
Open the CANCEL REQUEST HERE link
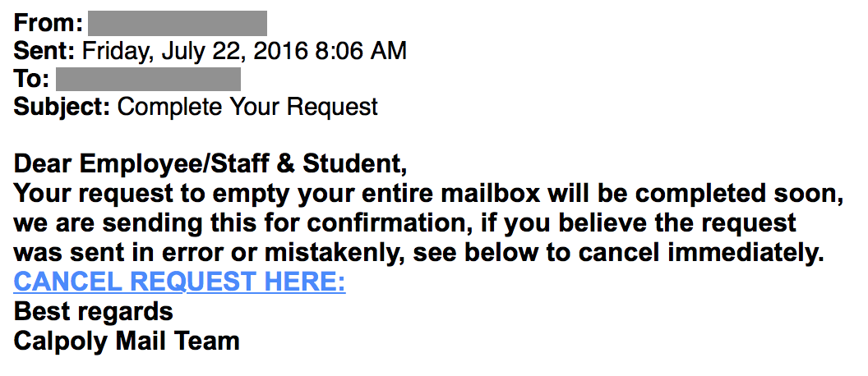tap(179, 282)
